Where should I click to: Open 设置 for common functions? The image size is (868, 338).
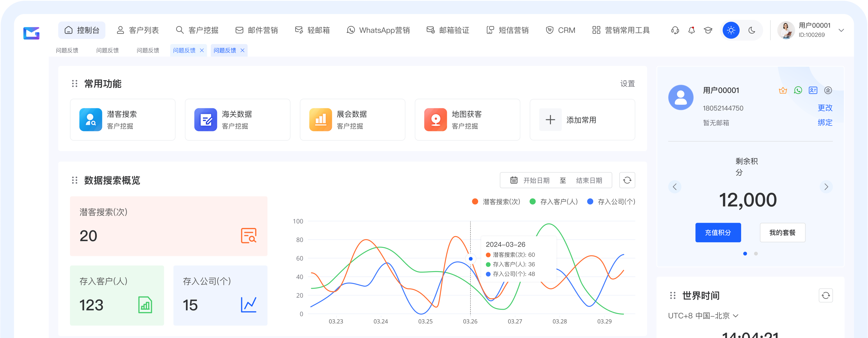click(627, 83)
